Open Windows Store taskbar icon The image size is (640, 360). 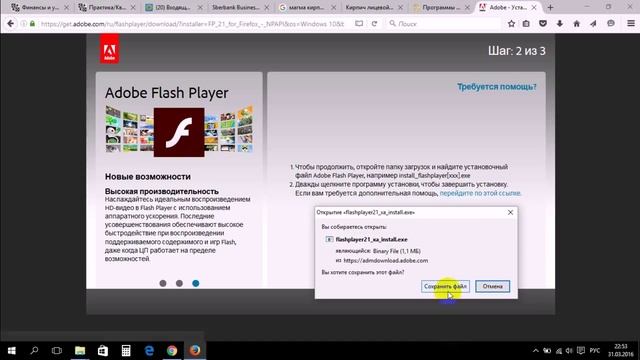coord(102,350)
